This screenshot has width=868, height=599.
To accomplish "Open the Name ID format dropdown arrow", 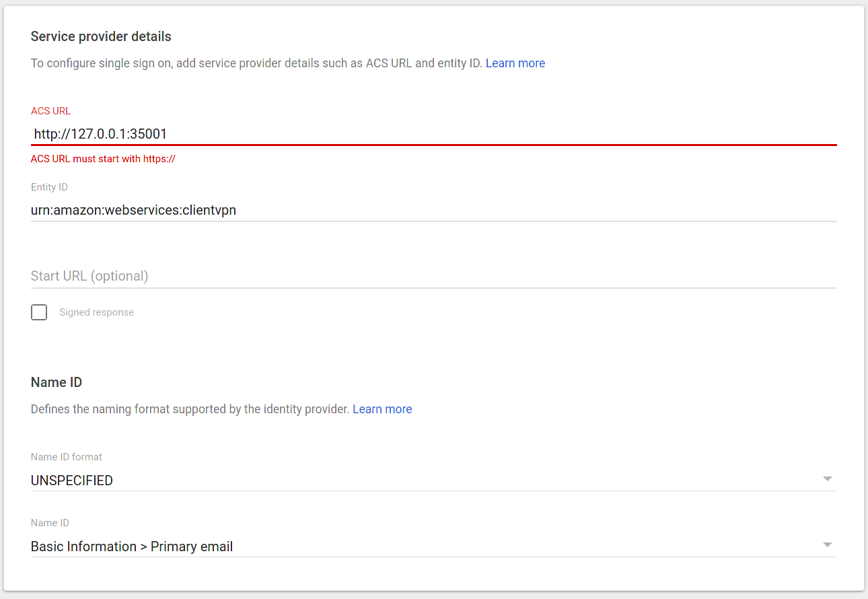I will click(x=828, y=479).
